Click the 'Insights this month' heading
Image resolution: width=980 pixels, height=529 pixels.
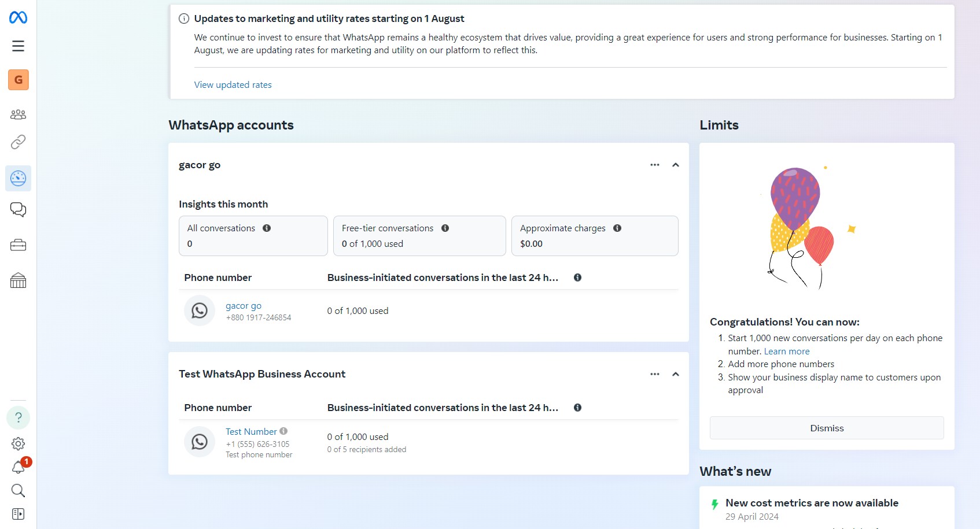(x=223, y=204)
